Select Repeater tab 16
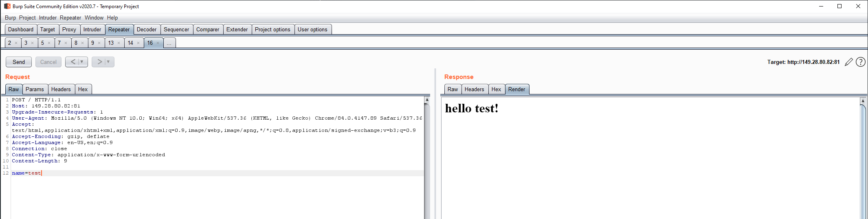This screenshot has width=868, height=219. pyautogui.click(x=150, y=43)
